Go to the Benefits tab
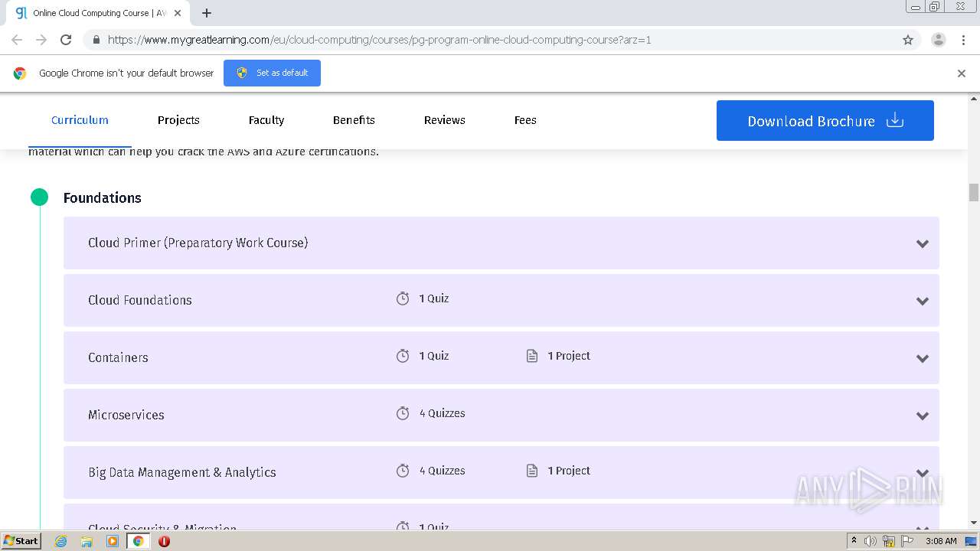 354,120
